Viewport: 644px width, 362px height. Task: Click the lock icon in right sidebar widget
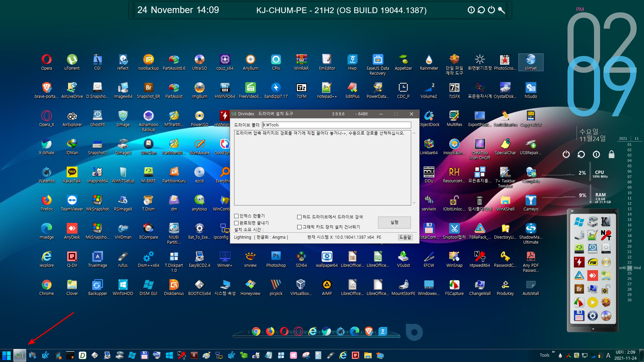point(611,154)
